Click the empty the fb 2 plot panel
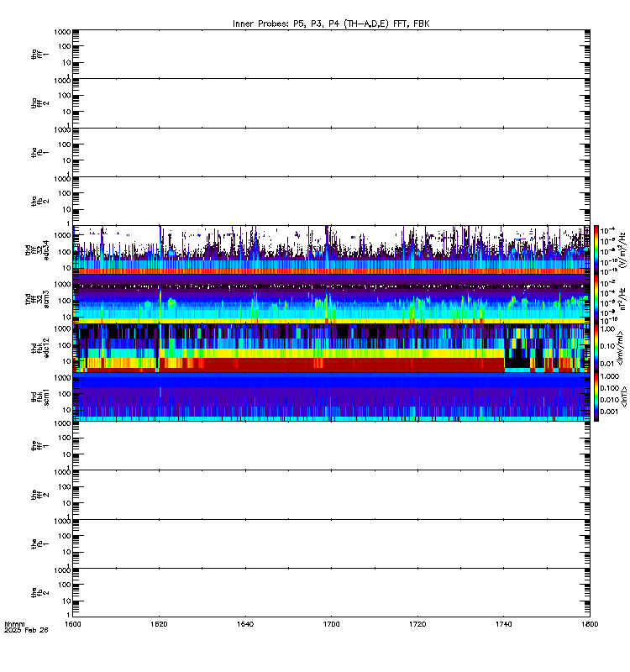This screenshot has height=672, width=630. 331,593
